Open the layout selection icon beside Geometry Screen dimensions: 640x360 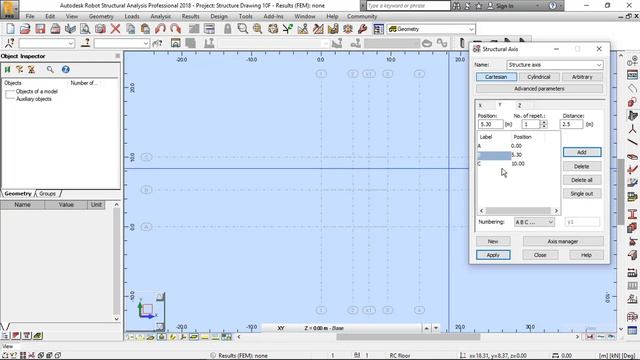tap(378, 29)
